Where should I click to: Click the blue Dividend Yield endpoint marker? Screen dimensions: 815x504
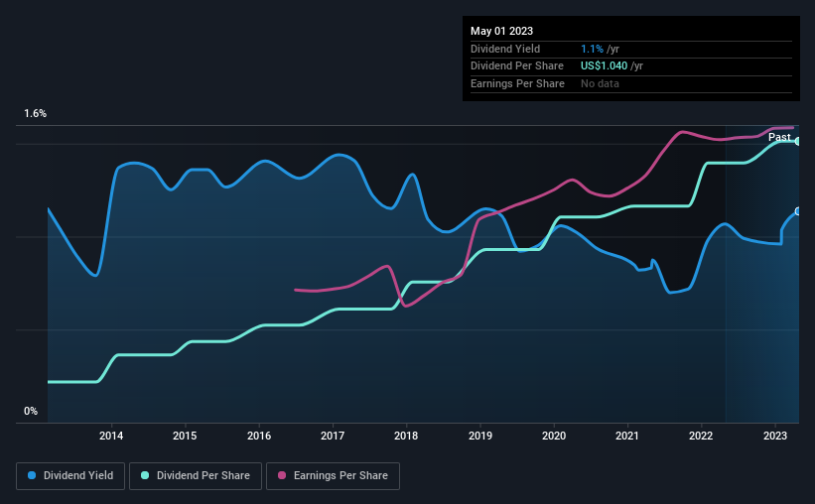click(798, 211)
